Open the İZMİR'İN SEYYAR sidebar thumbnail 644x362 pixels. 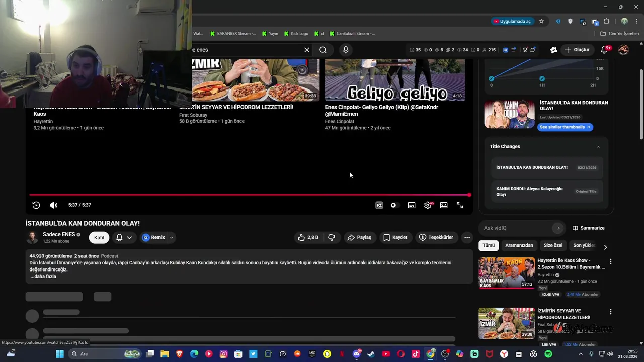coord(507,323)
